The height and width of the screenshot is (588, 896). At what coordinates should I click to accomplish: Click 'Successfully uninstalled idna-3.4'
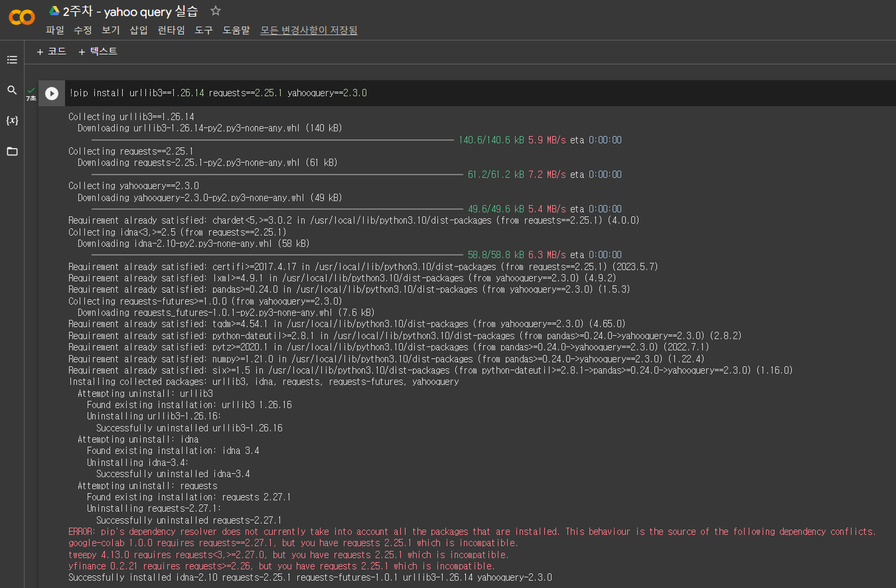[173, 474]
